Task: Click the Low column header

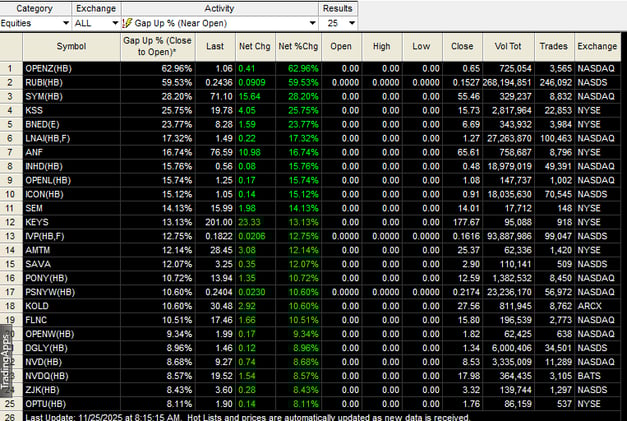Action: (x=422, y=46)
